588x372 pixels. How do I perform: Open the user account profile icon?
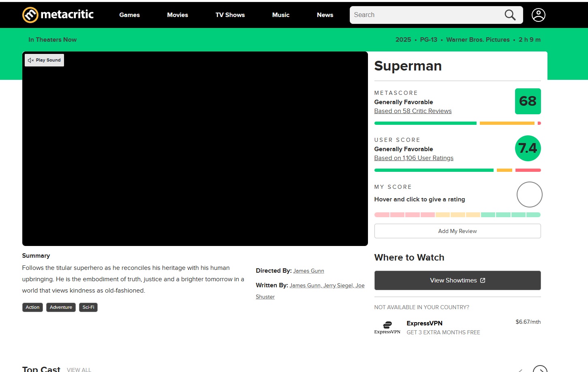pos(538,15)
